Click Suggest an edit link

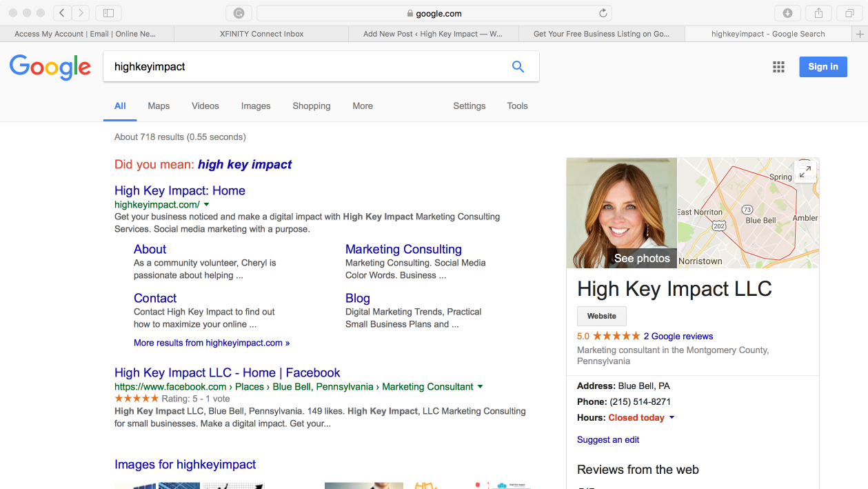tap(608, 440)
